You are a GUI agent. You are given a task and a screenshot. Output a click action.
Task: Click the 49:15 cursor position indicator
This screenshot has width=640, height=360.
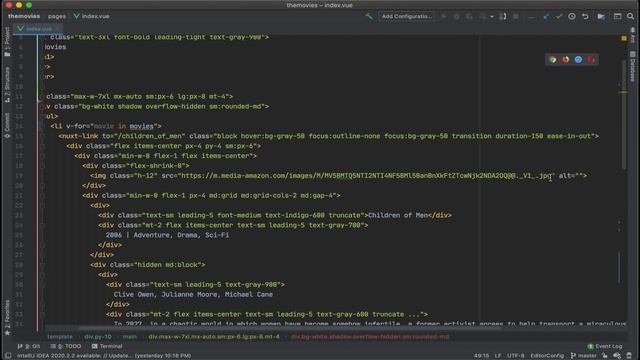tap(481, 356)
